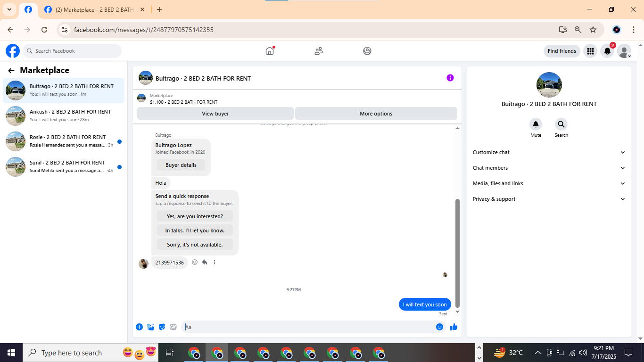Open the taskbar clock and calendar
Screen dimensions: 644x362
click(x=603, y=353)
